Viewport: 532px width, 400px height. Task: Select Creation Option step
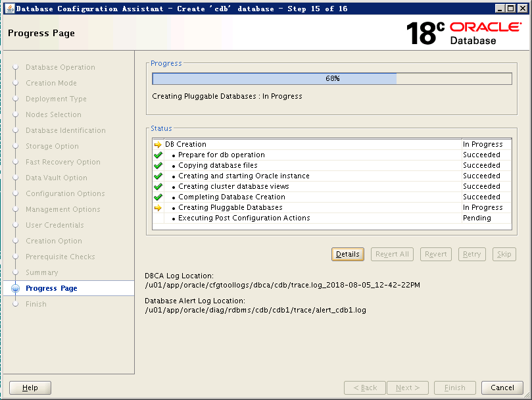pyautogui.click(x=54, y=241)
